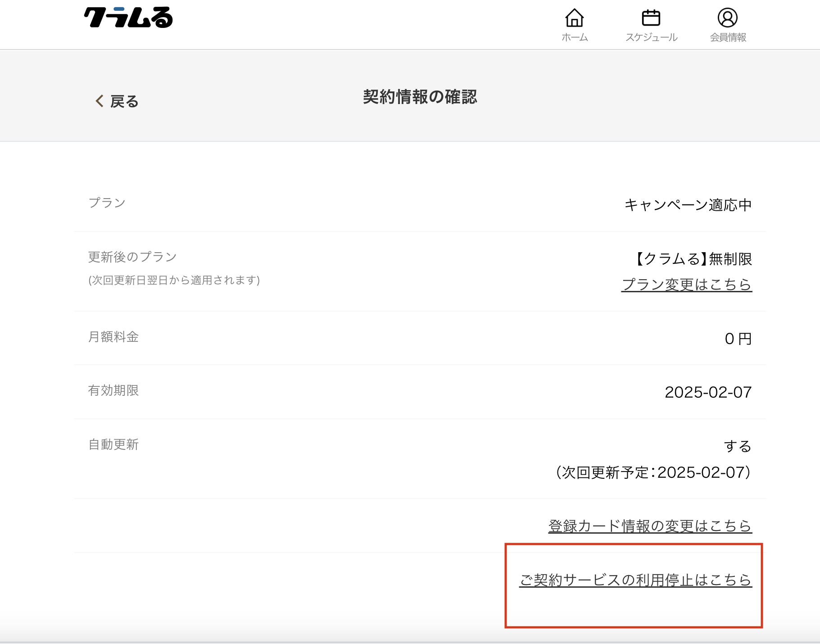This screenshot has height=644, width=820.
Task: Select the ホーム menu label
Action: point(575,37)
